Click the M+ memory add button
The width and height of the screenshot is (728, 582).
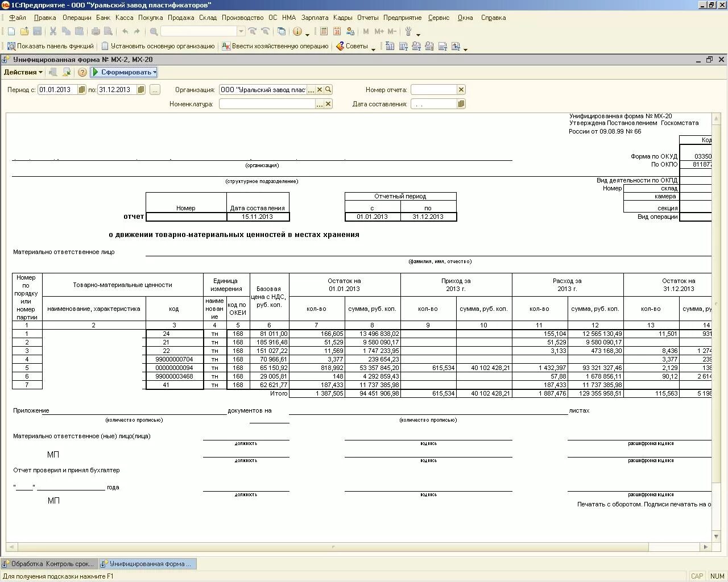(379, 31)
